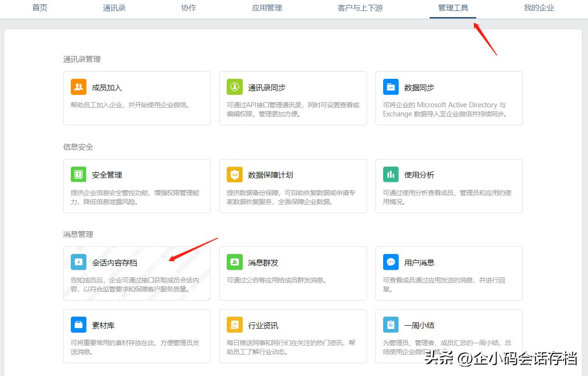Switch to the 协作 tab
The width and height of the screenshot is (588, 376).
pos(189,8)
